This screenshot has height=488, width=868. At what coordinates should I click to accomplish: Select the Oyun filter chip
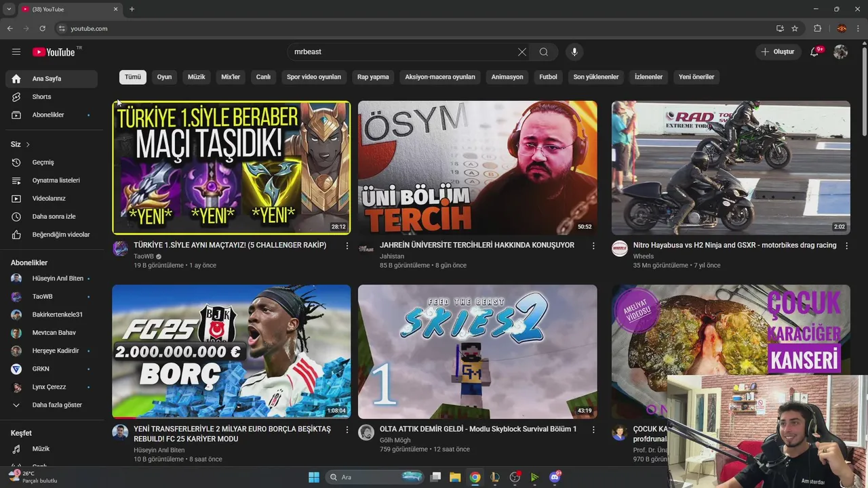(x=164, y=77)
